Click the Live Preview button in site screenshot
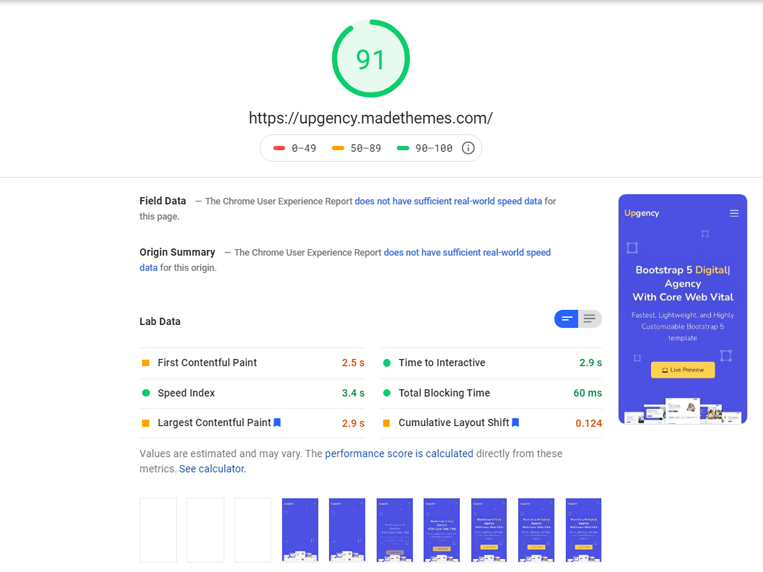The width and height of the screenshot is (763, 572). (683, 370)
